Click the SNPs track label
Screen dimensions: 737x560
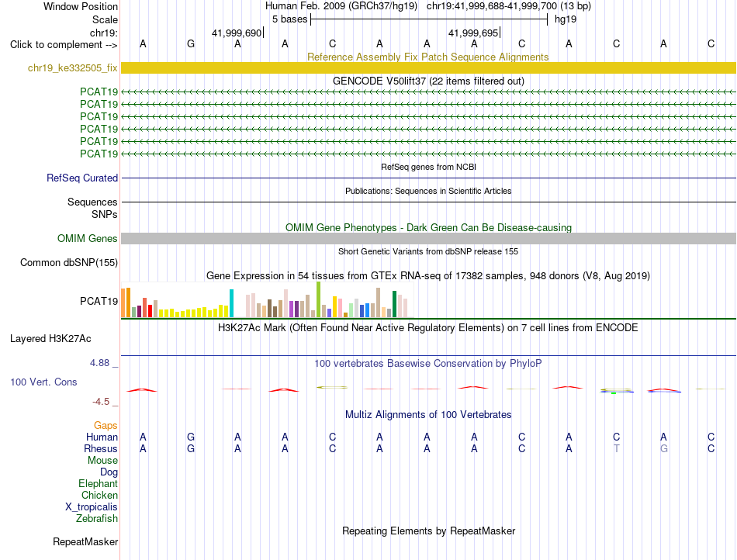(x=105, y=214)
